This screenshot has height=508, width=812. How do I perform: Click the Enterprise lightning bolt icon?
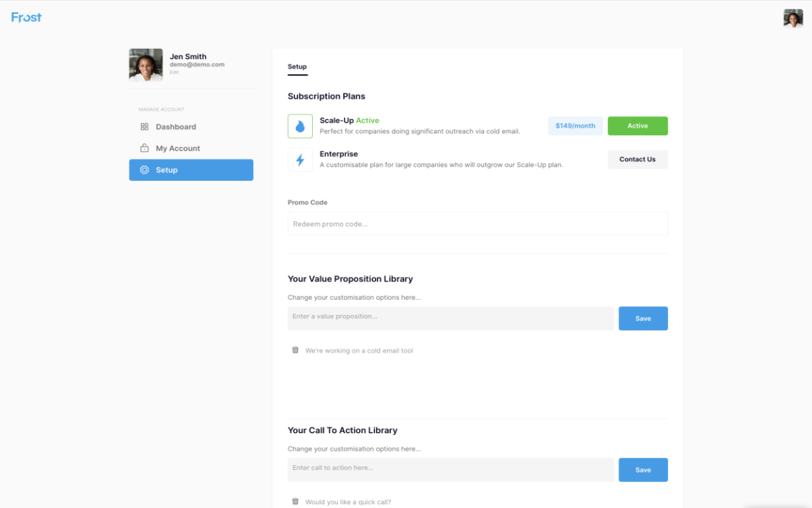pos(300,160)
